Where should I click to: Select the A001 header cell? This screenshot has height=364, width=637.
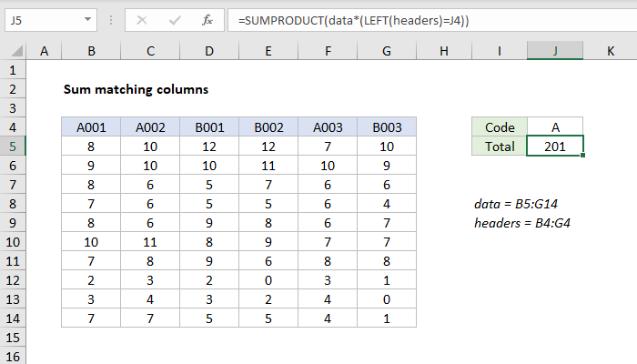[x=91, y=127]
